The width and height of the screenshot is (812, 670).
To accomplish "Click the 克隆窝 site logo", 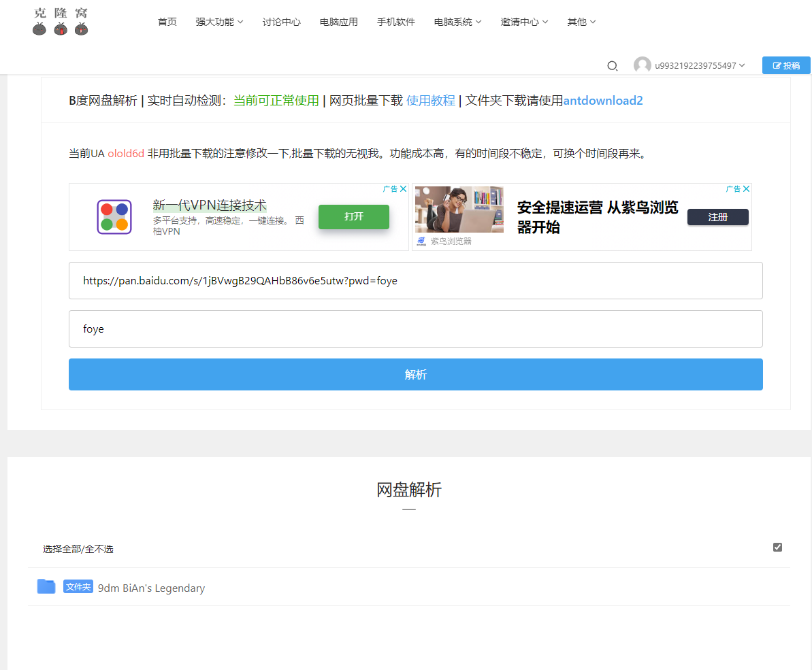I will [61, 22].
